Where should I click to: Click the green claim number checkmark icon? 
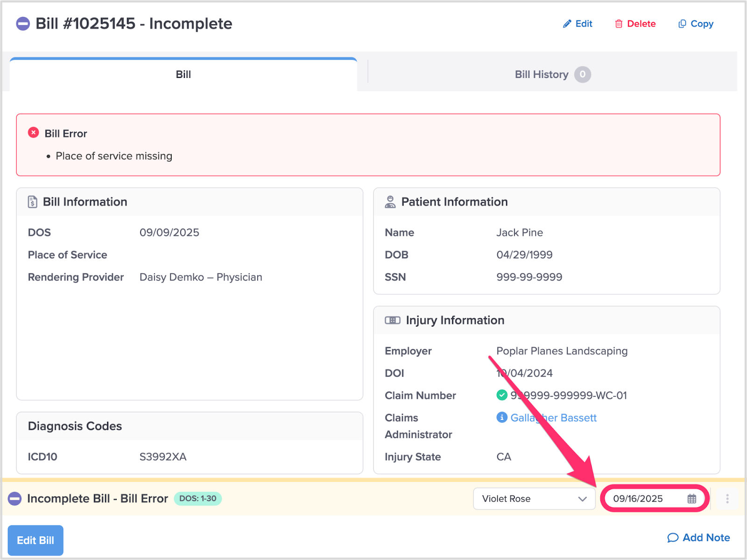(x=502, y=395)
